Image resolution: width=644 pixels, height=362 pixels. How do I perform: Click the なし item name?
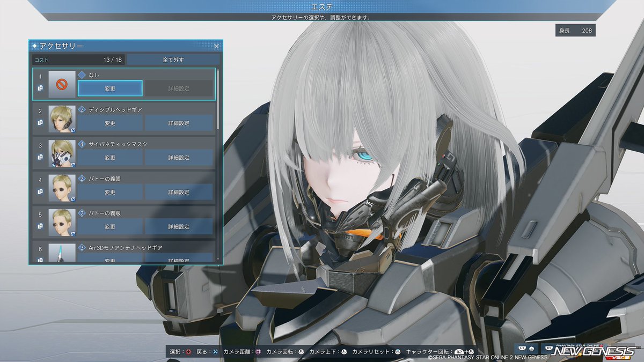coord(94,75)
